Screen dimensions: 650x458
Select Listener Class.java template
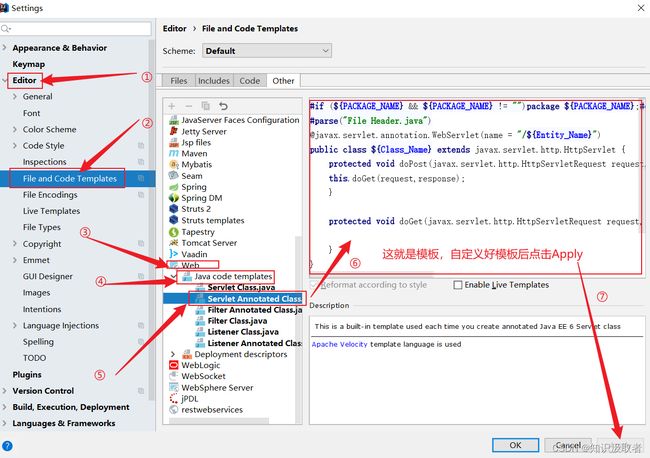[x=243, y=332]
